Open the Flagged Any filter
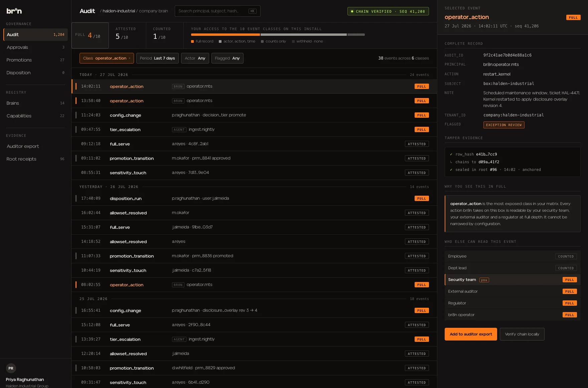The image size is (588, 388). 228,58
